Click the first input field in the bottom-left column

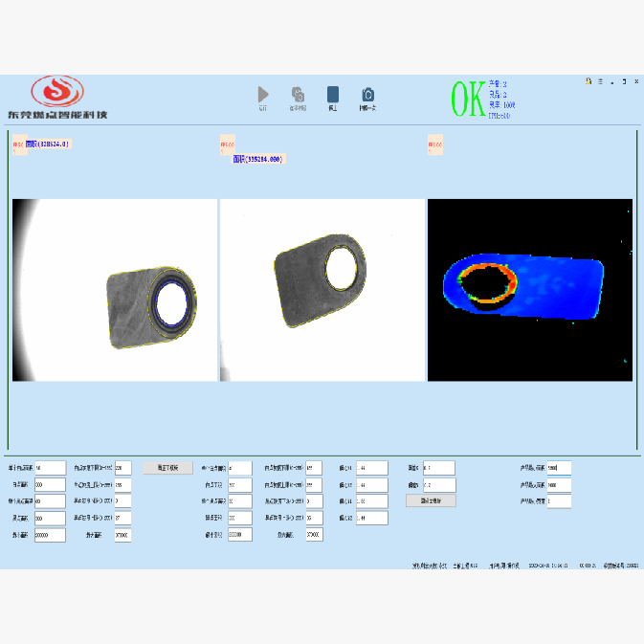[x=50, y=468]
